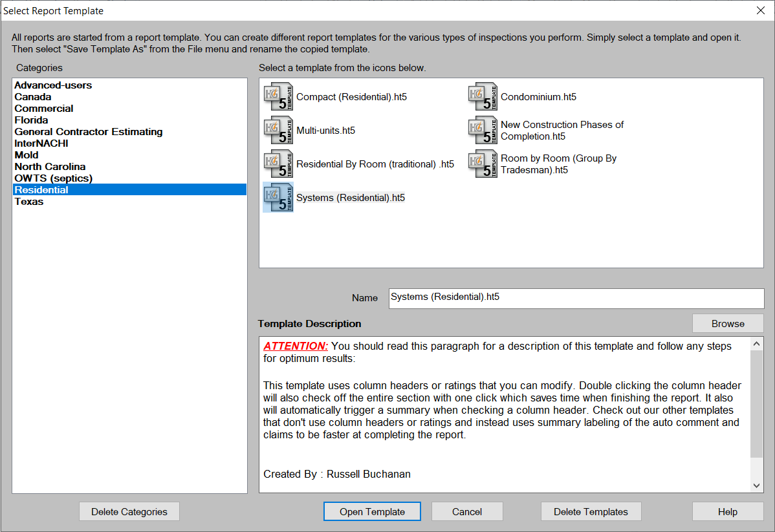Browse for a template file
Image resolution: width=775 pixels, height=532 pixels.
728,323
